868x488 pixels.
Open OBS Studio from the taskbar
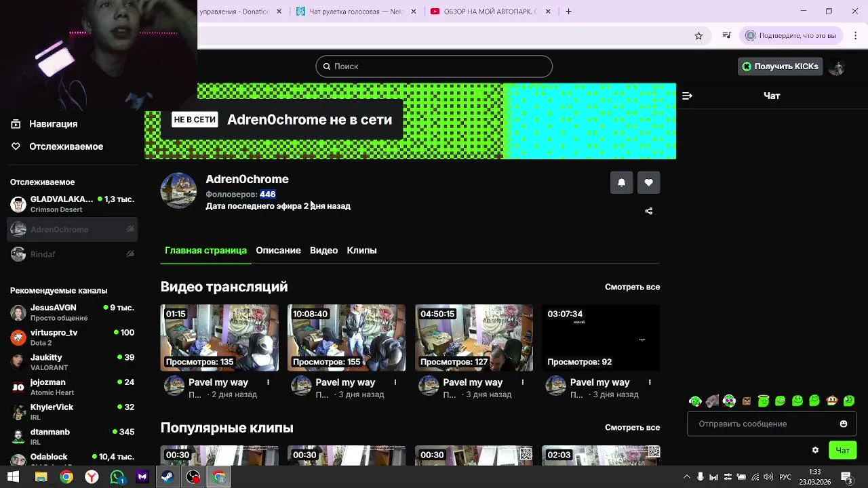193,477
